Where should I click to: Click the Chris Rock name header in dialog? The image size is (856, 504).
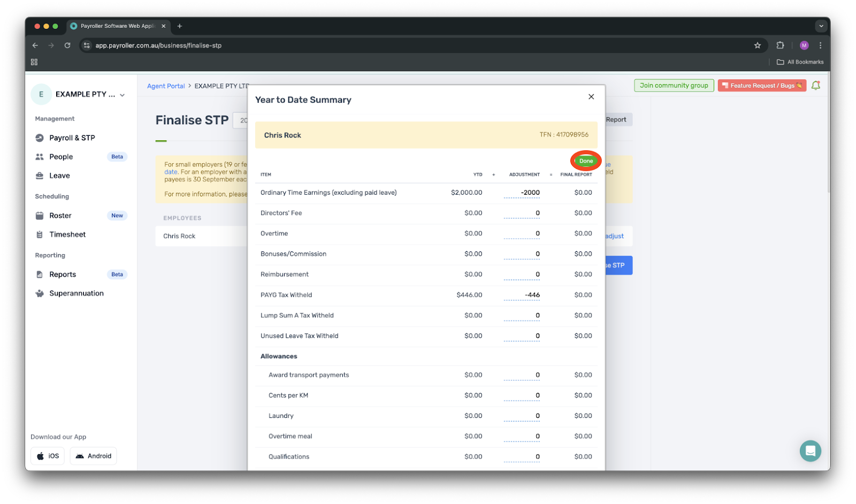pyautogui.click(x=282, y=135)
